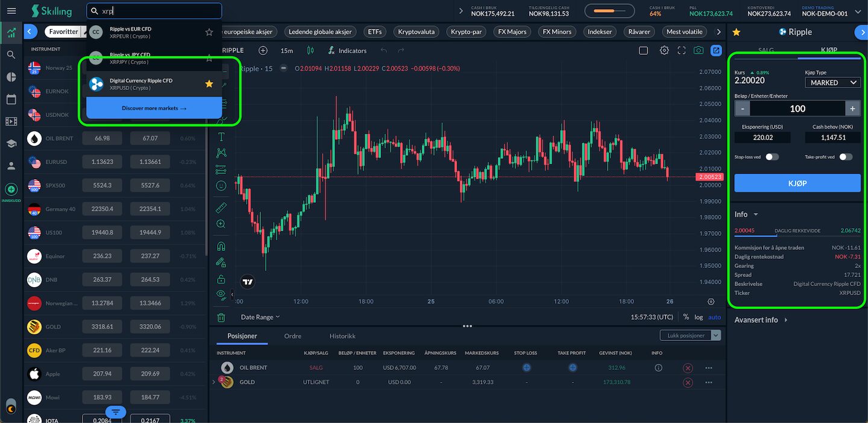The image size is (868, 423).
Task: Open chart settings gear icon
Action: (664, 51)
